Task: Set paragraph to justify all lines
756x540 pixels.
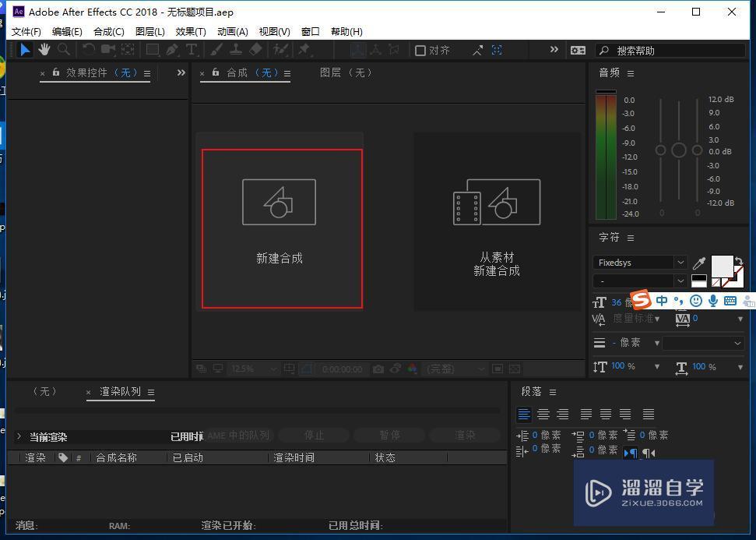Action: [x=649, y=414]
